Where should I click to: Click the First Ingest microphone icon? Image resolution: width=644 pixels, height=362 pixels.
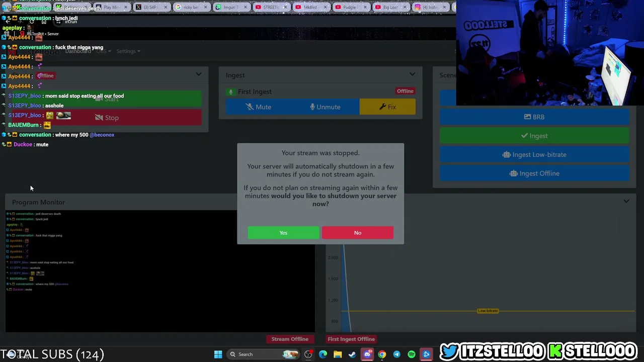pyautogui.click(x=231, y=92)
